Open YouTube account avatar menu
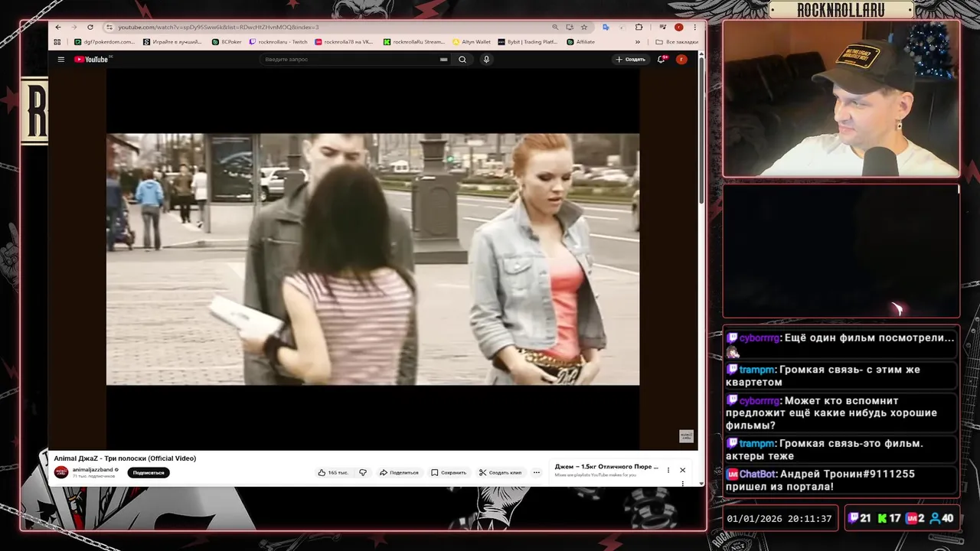Image resolution: width=980 pixels, height=551 pixels. point(681,59)
